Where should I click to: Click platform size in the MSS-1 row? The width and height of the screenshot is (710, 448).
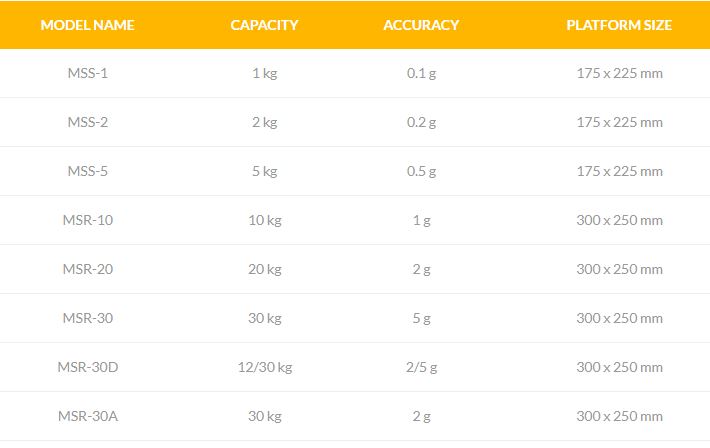(619, 73)
